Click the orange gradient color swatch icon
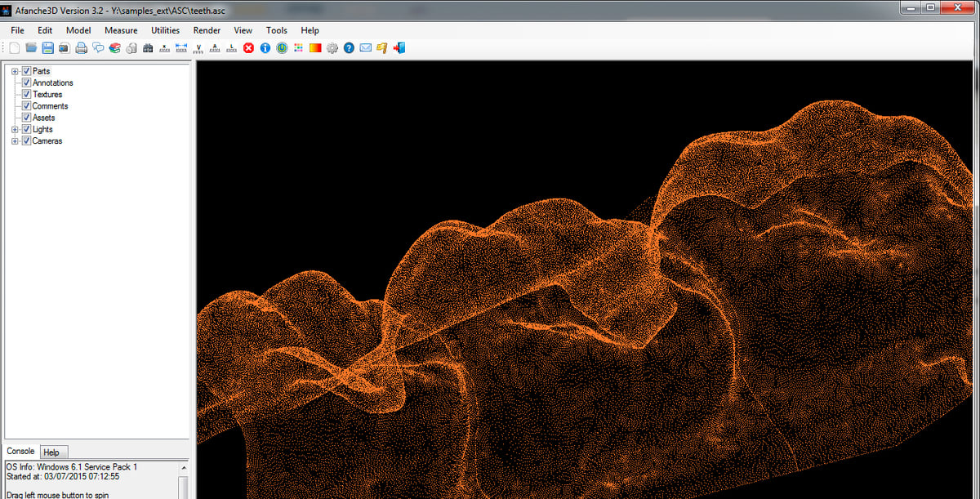The height and width of the screenshot is (499, 980). coord(315,48)
